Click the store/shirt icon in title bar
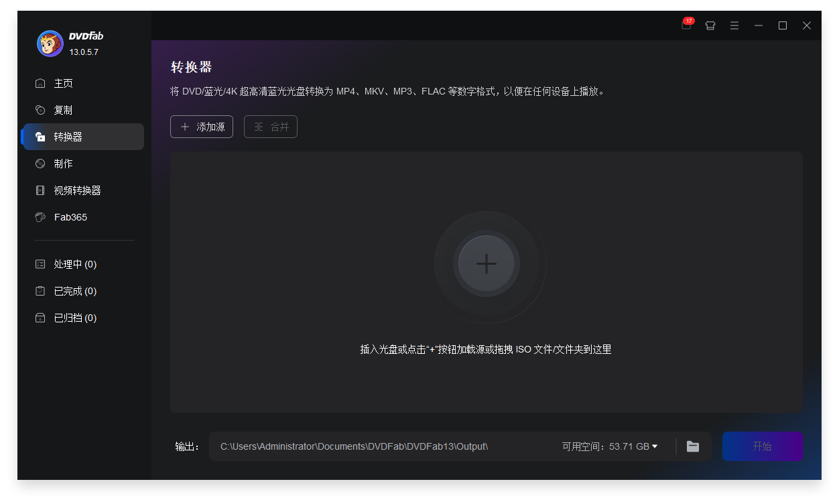Screen dimensions: 839x504 (x=710, y=25)
